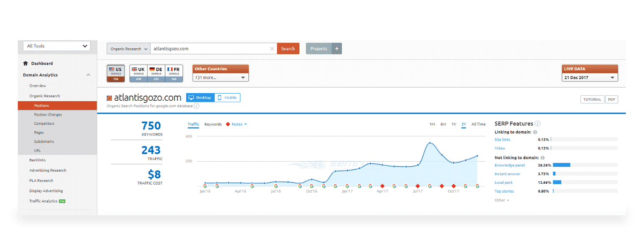
Task: Select the UK Google database
Action: [138, 73]
